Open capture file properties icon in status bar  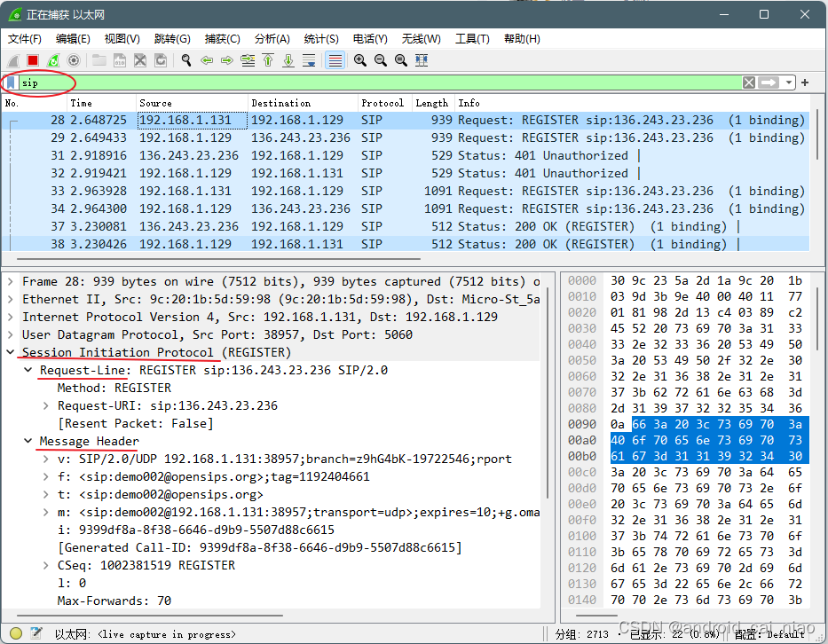click(x=36, y=633)
